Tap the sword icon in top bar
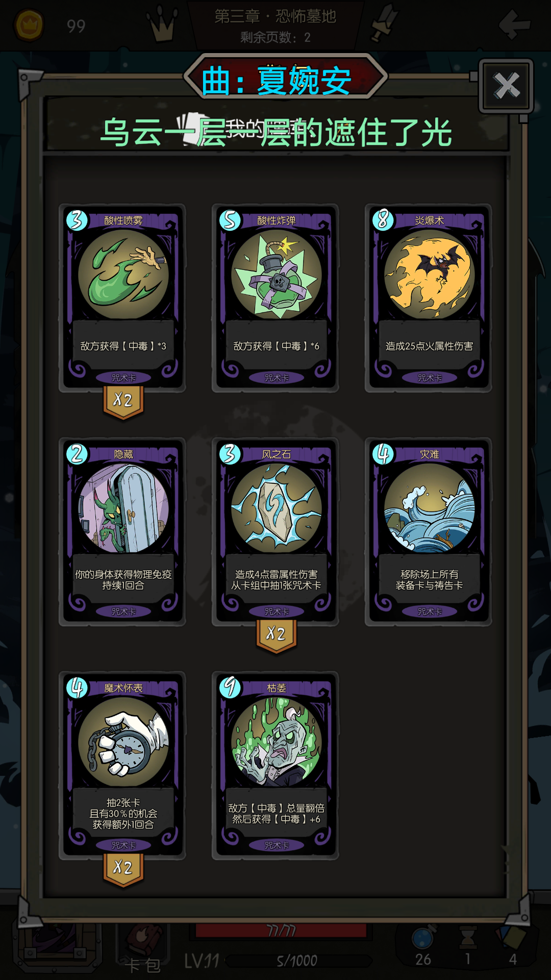This screenshot has height=980, width=551. [384, 23]
